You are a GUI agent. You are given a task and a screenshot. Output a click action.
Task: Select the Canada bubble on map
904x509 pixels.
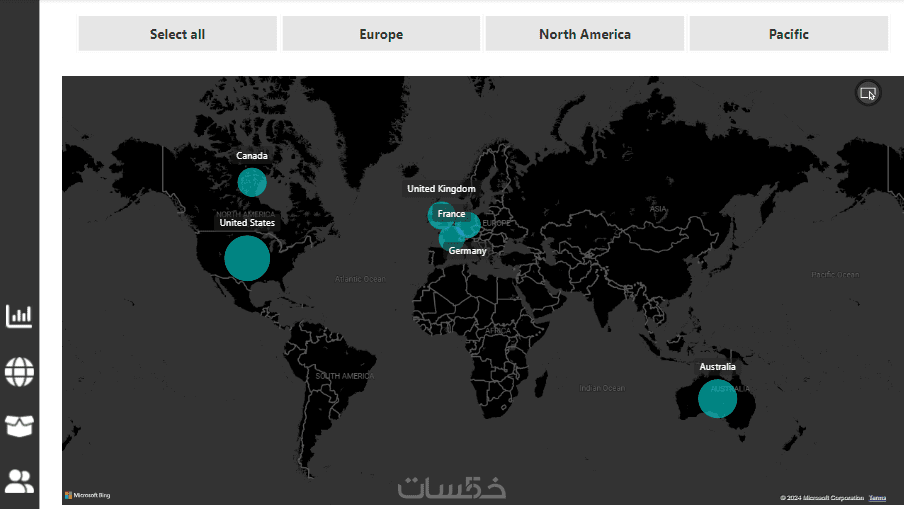tap(252, 182)
